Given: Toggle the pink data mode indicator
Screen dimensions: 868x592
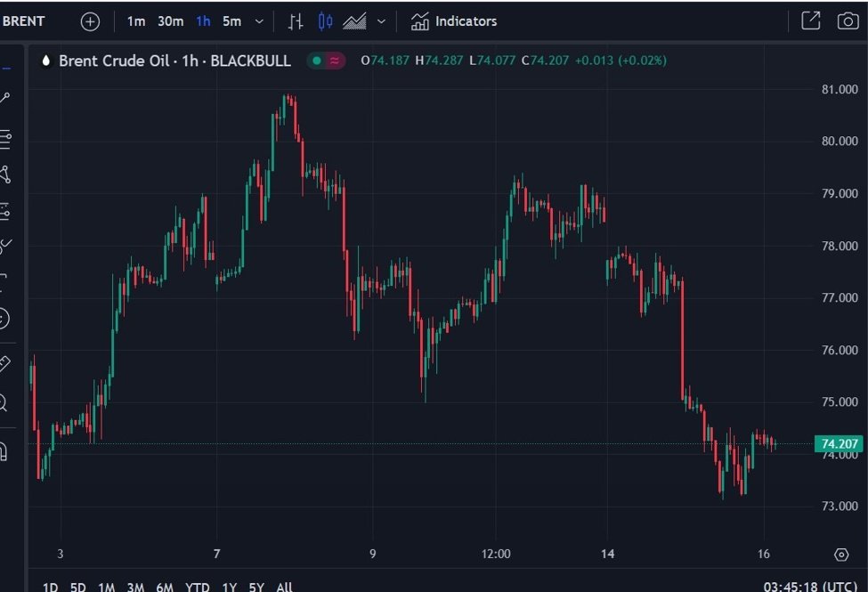Looking at the screenshot, I should coord(335,61).
